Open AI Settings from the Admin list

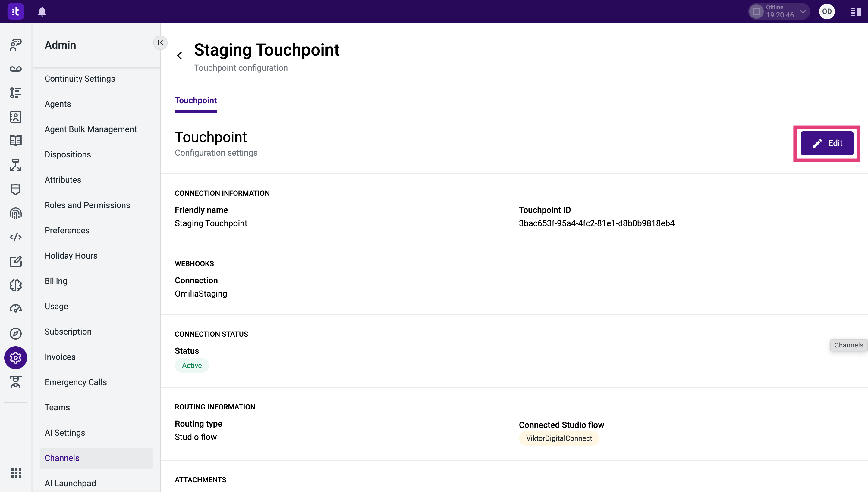pos(64,432)
